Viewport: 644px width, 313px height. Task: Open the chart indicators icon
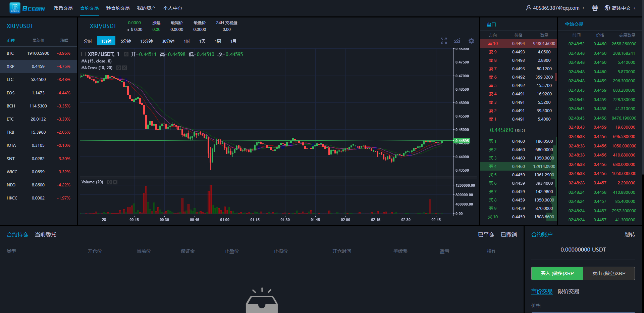coord(457,41)
